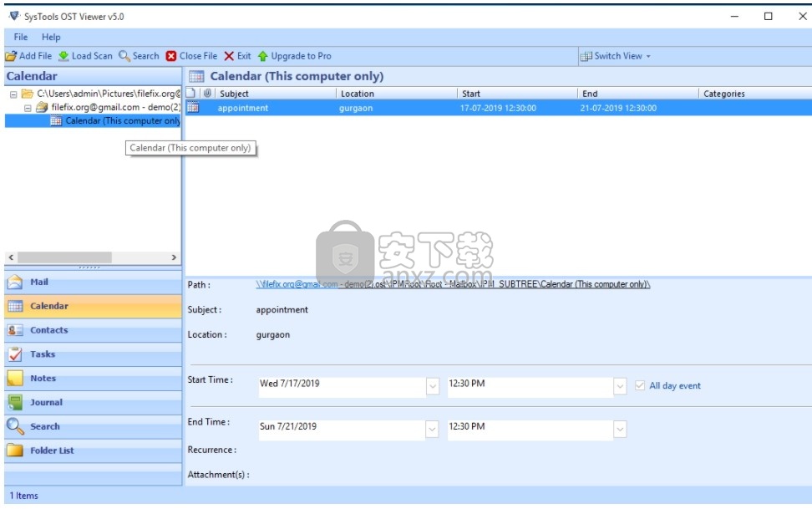Click the Search magnifier icon in sidebar
Screen dimensions: 812x509
[x=15, y=426]
